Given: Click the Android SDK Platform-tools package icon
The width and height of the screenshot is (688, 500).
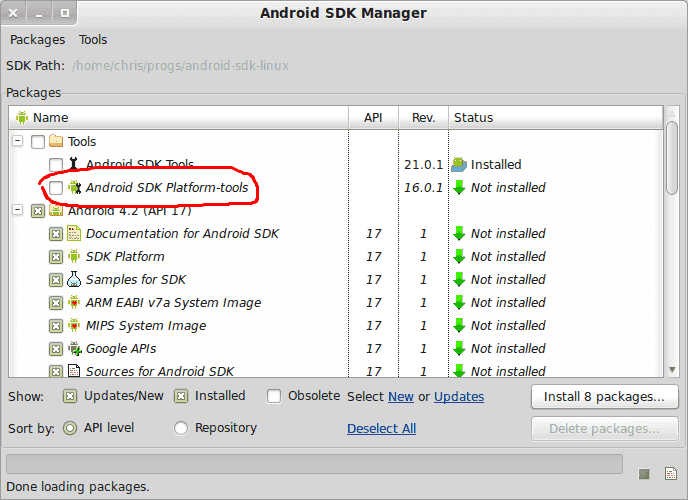Looking at the screenshot, I should 75,187.
